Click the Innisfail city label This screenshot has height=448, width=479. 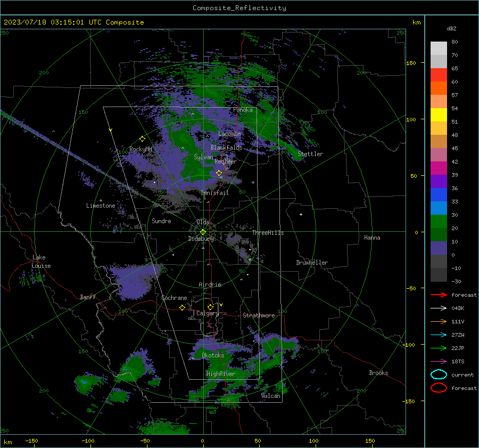(x=214, y=193)
